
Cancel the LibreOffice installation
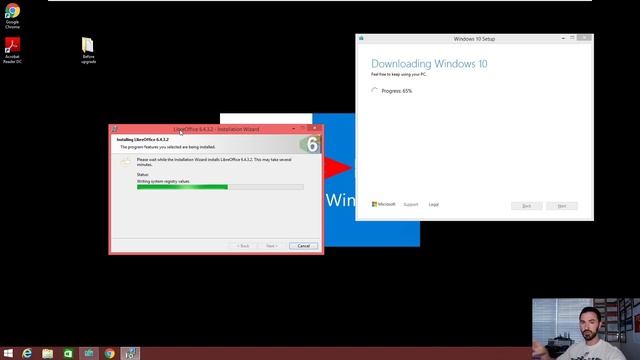(303, 246)
